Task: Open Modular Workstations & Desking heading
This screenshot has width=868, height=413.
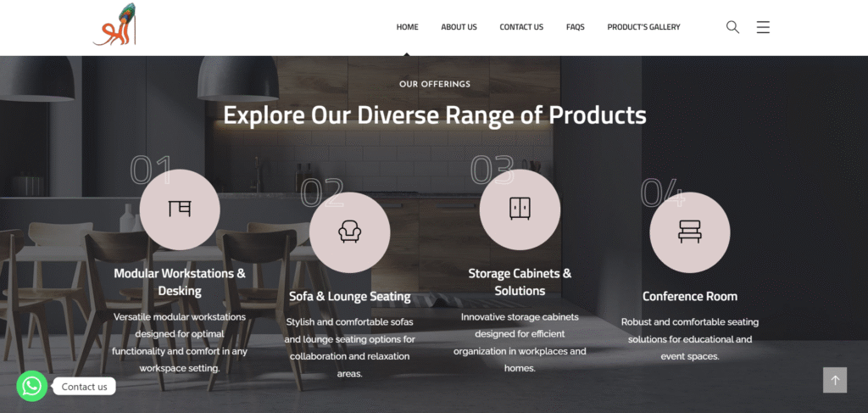Action: [x=180, y=282]
